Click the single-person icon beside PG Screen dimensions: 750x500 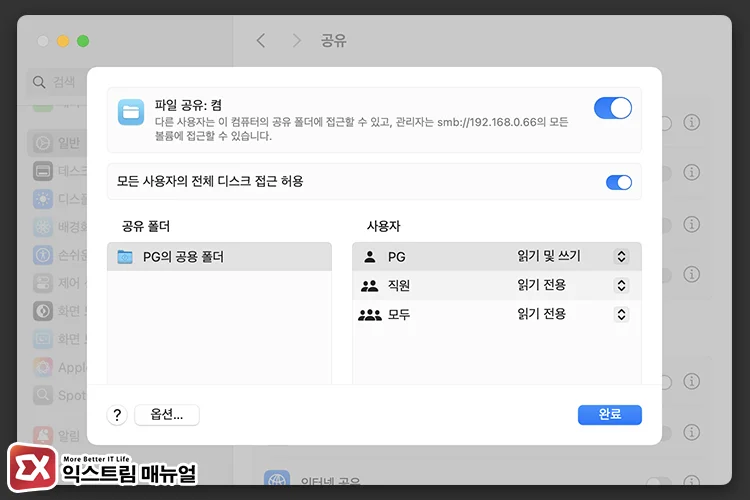369,257
